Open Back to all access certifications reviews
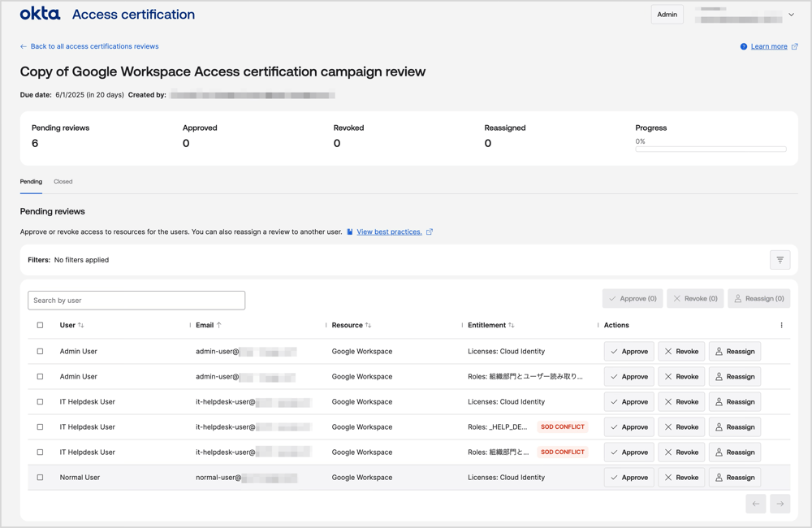 pos(94,46)
